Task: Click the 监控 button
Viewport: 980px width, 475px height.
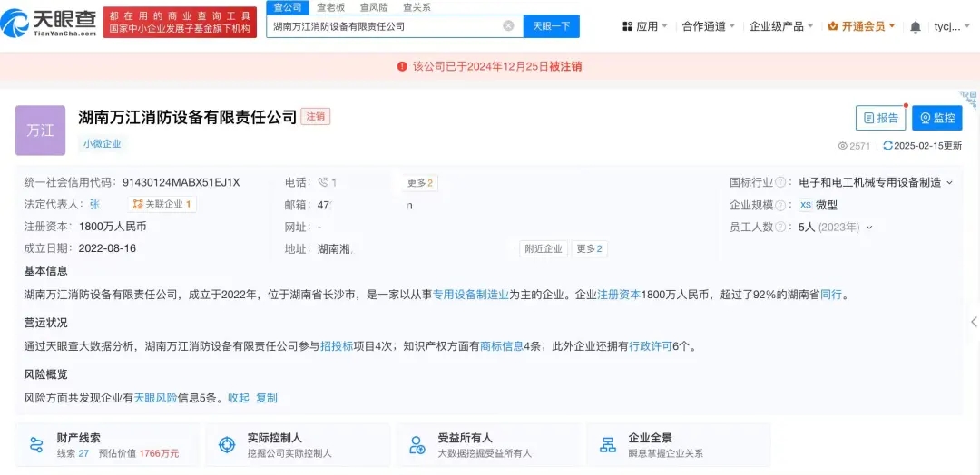Action: (x=936, y=118)
